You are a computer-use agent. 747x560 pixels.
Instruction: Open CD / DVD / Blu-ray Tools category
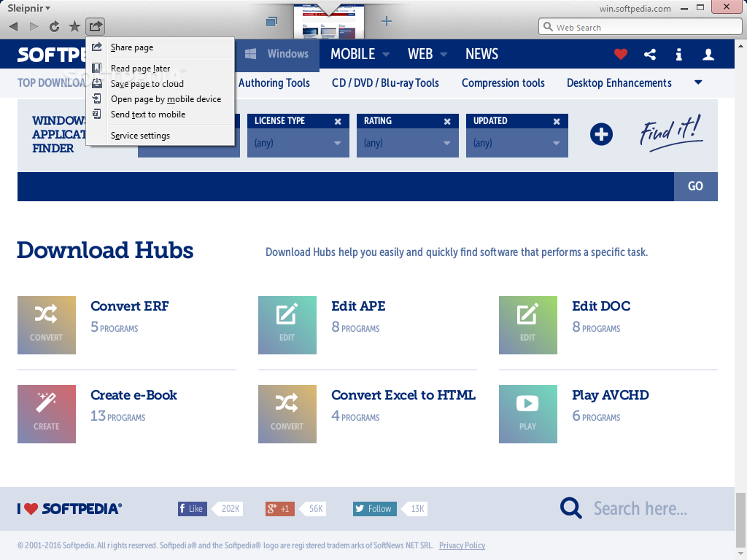click(385, 83)
